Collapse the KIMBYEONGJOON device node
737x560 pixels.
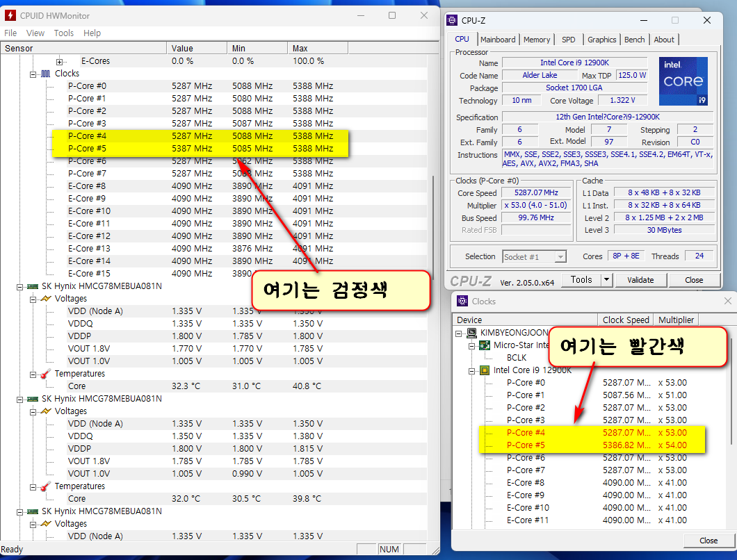(459, 333)
